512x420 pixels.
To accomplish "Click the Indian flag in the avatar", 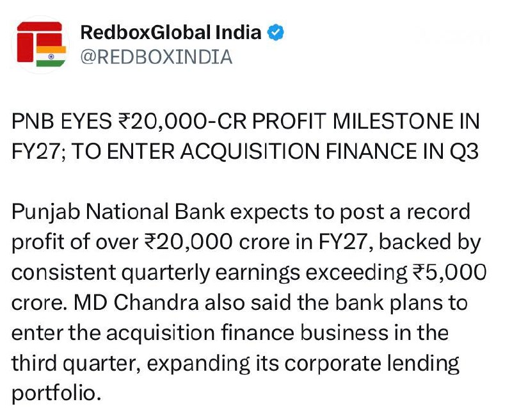I will (51, 56).
